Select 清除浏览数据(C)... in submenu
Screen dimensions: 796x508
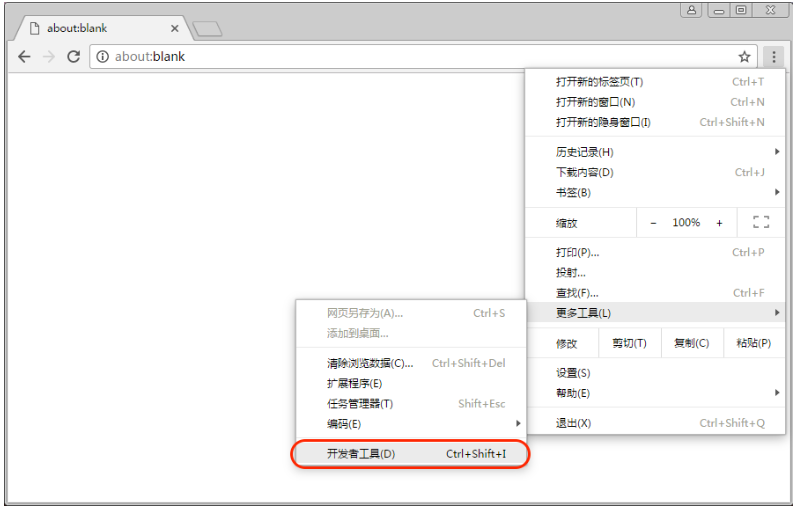(x=411, y=363)
